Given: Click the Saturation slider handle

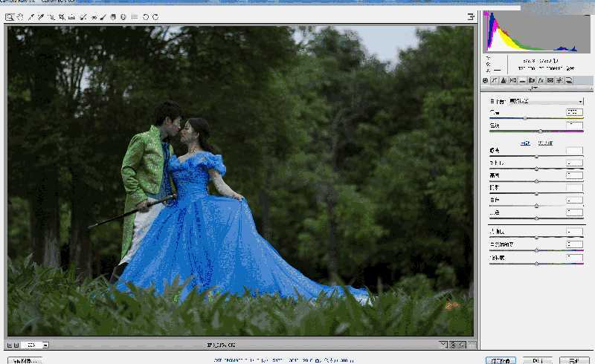Looking at the screenshot, I should 536,264.
